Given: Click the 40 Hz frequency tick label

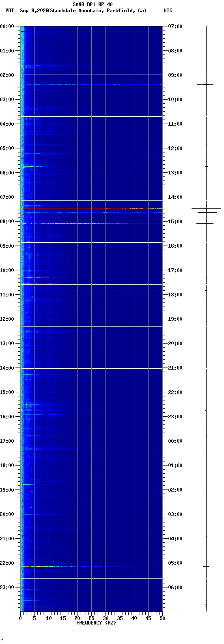Looking at the screenshot, I should click(x=134, y=618).
